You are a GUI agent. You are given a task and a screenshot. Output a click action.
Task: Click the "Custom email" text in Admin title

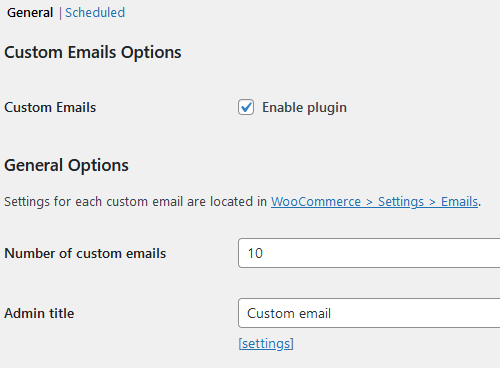(289, 313)
